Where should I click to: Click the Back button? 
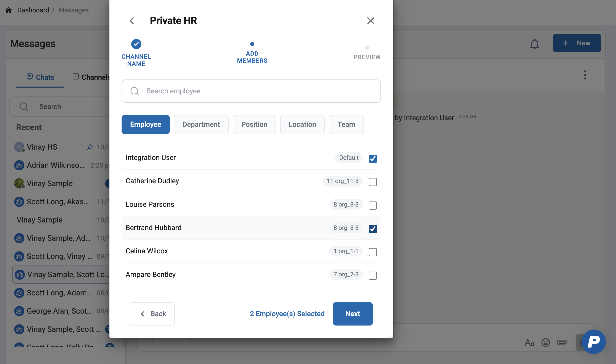[x=152, y=314]
